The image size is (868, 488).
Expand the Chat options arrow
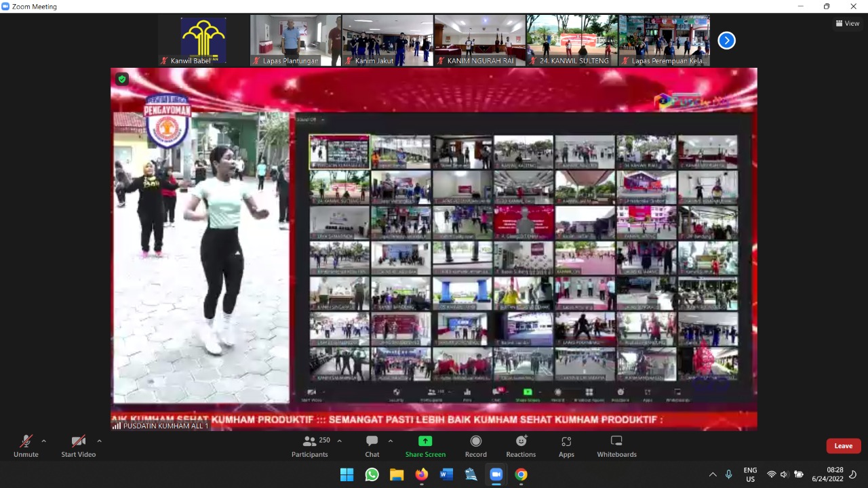click(x=390, y=441)
